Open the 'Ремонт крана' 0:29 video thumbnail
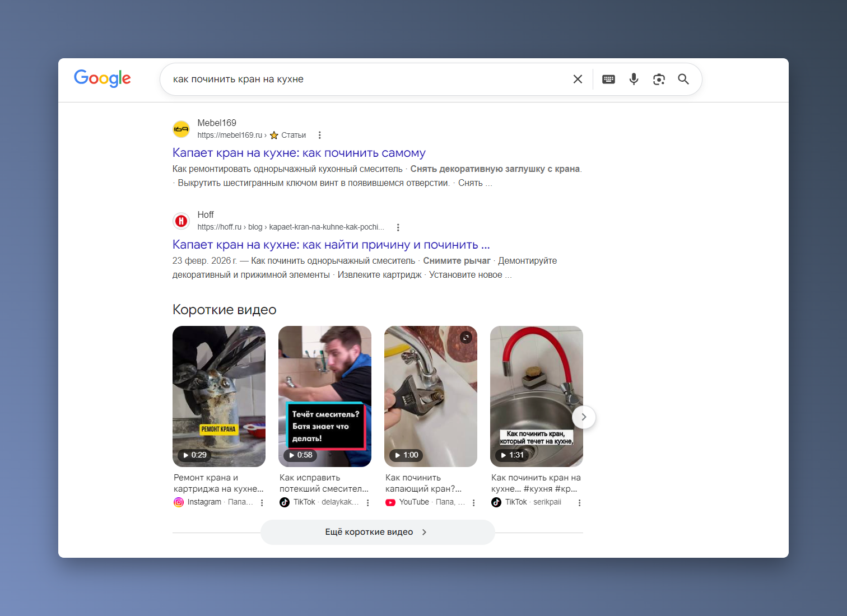Image resolution: width=847 pixels, height=616 pixels. pos(219,396)
